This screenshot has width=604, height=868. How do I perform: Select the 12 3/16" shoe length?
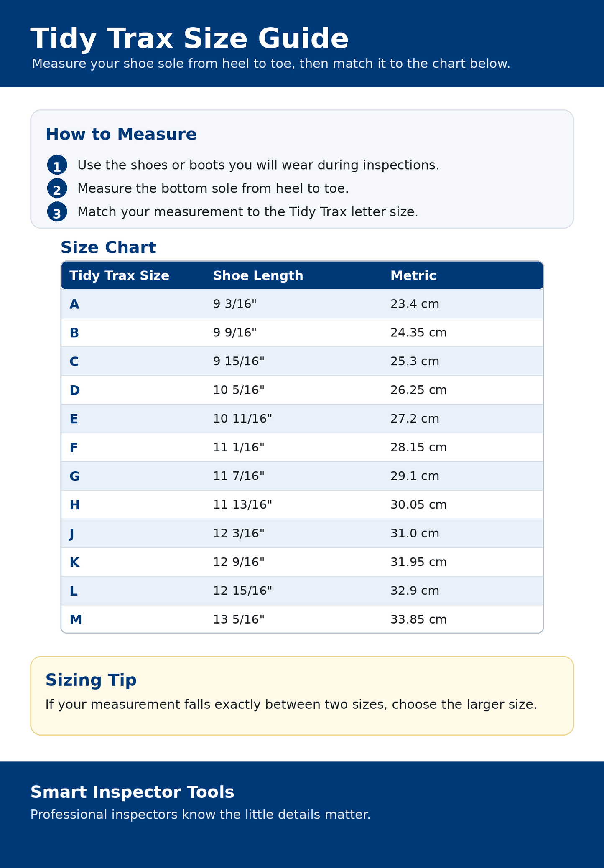tap(239, 533)
